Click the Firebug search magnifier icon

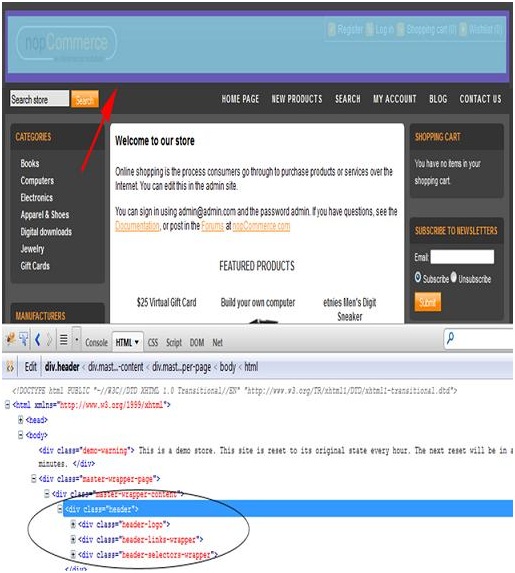pyautogui.click(x=451, y=338)
